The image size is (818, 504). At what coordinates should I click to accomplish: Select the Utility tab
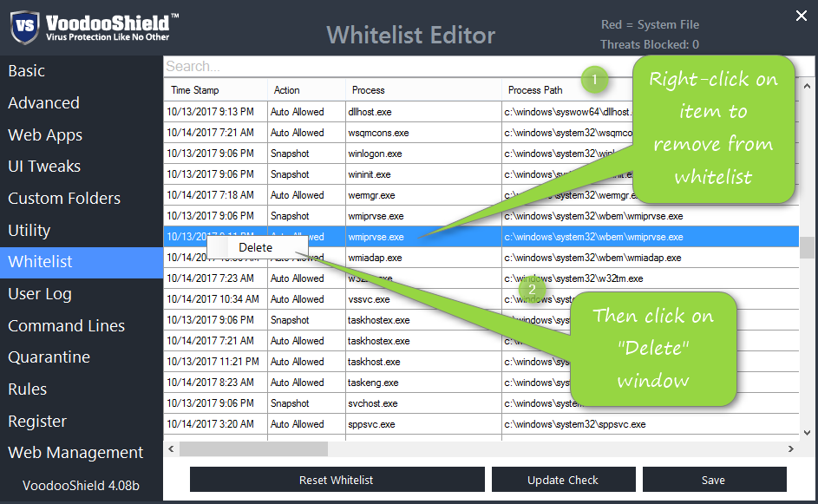coord(82,230)
